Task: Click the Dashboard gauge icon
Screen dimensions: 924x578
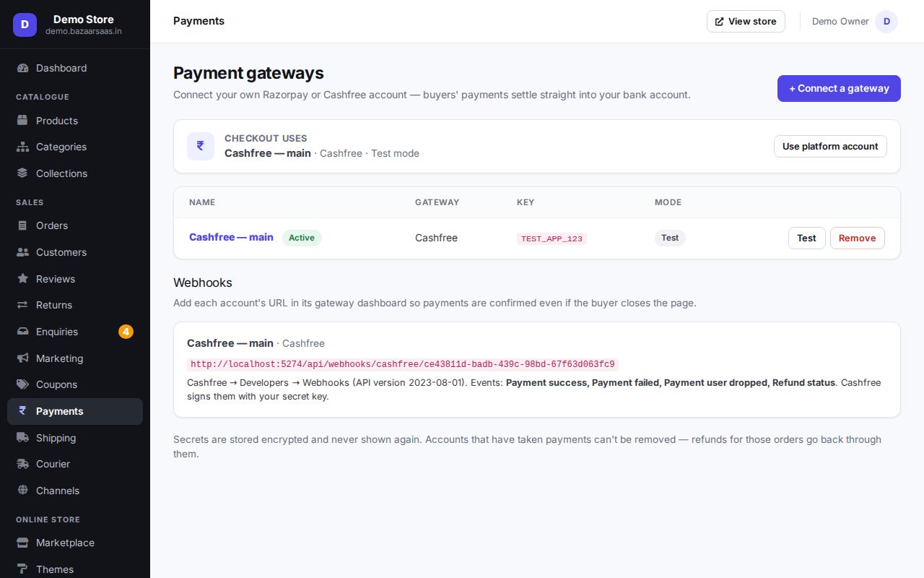Action: click(x=22, y=68)
